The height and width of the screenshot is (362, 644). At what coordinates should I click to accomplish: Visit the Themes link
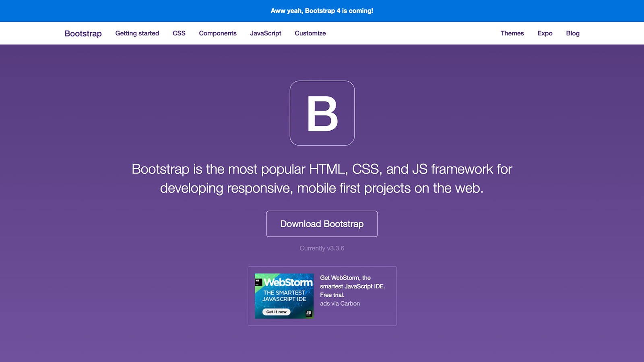coord(512,33)
